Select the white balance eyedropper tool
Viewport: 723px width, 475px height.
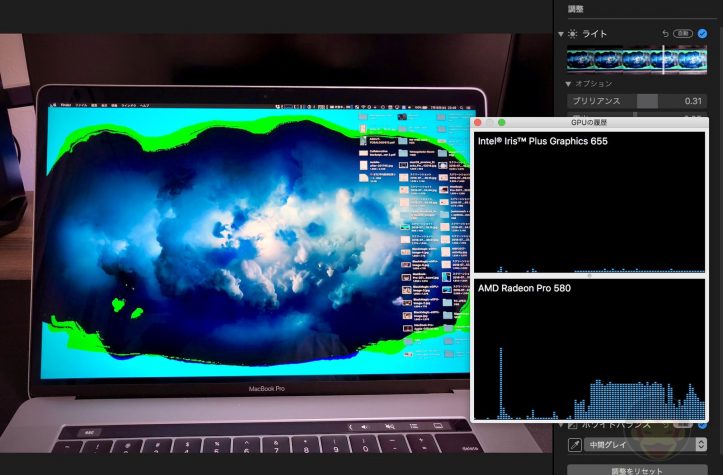pyautogui.click(x=575, y=445)
